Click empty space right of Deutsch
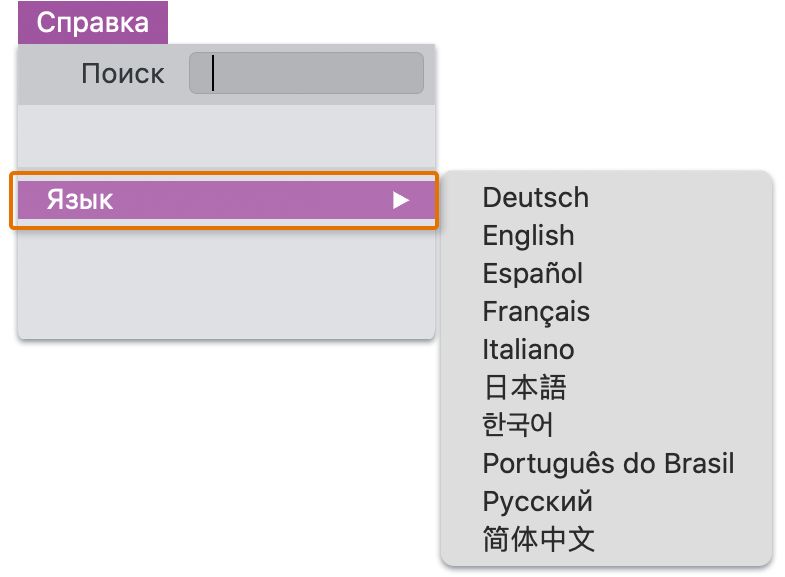 click(x=690, y=198)
